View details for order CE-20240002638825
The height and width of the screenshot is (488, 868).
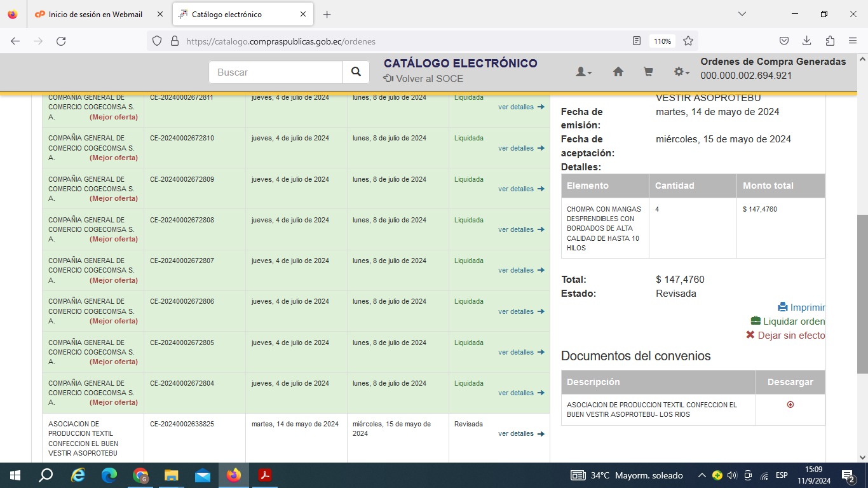pos(520,434)
